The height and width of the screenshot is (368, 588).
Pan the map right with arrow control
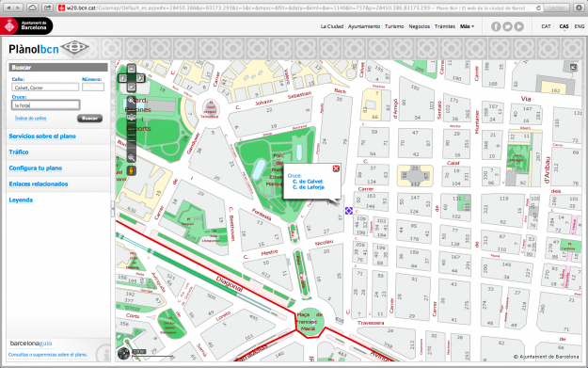(x=140, y=78)
